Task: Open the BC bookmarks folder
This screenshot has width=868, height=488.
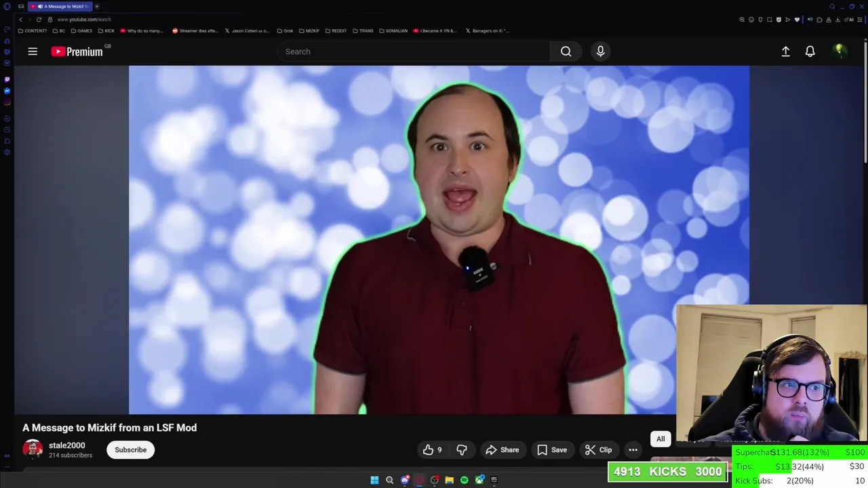Action: tap(59, 30)
